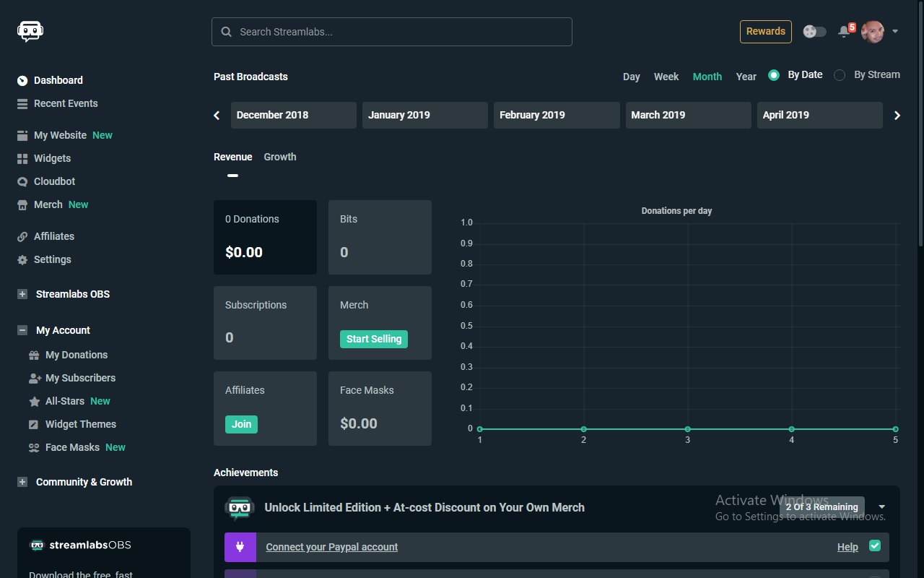Uncheck the Connect your Paypal checkbox
The height and width of the screenshot is (578, 924).
[875, 546]
